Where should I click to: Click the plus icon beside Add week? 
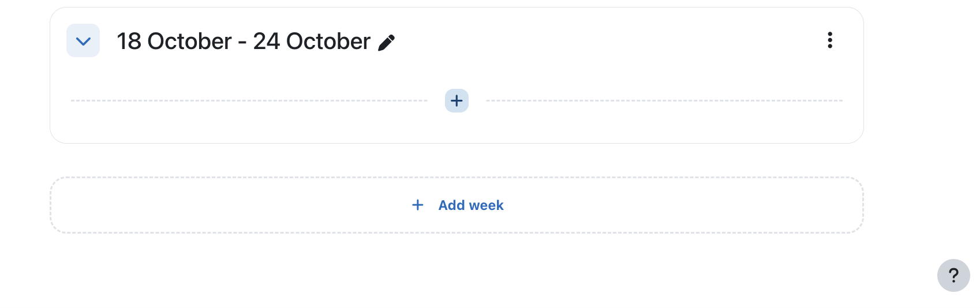[x=418, y=205]
